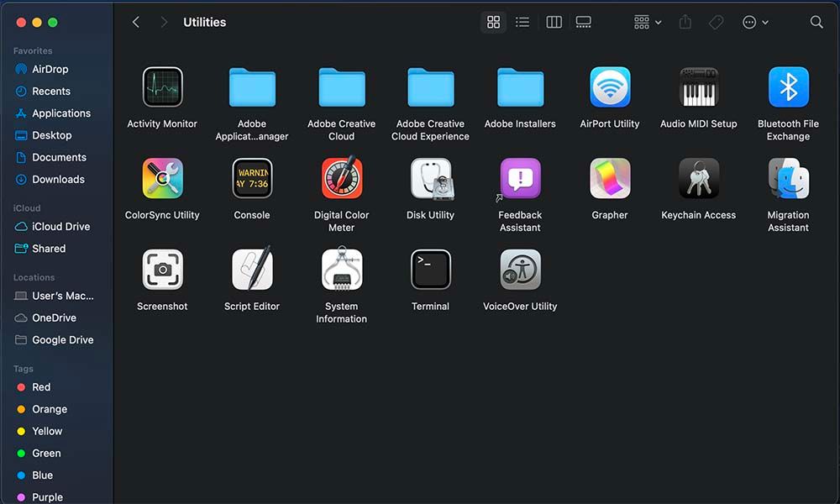Screen dimensions: 840x504
Task: Select the Script Editor icon
Action: [x=252, y=270]
